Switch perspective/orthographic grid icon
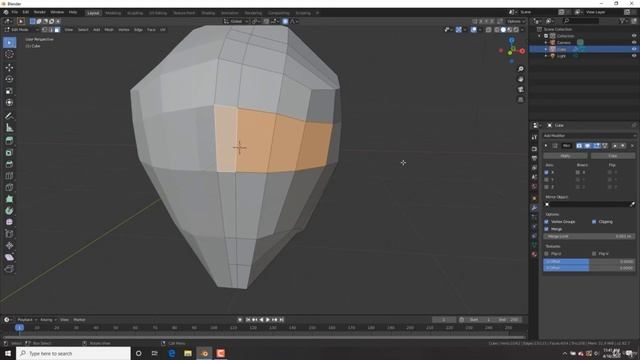 point(521,100)
